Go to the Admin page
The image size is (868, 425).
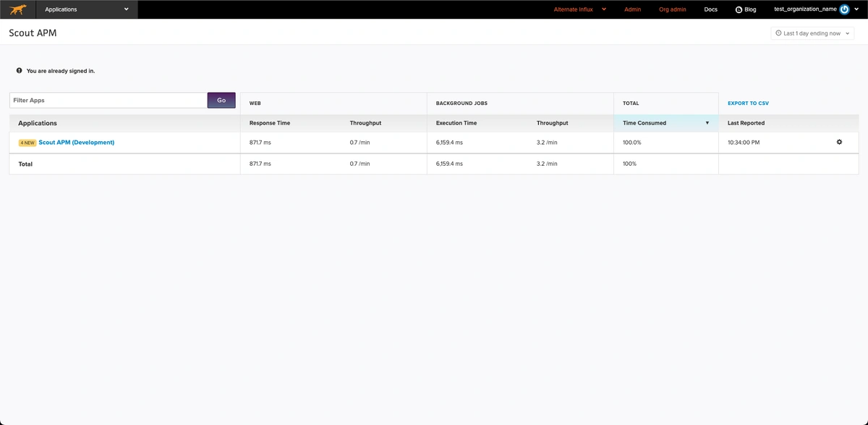pos(633,9)
